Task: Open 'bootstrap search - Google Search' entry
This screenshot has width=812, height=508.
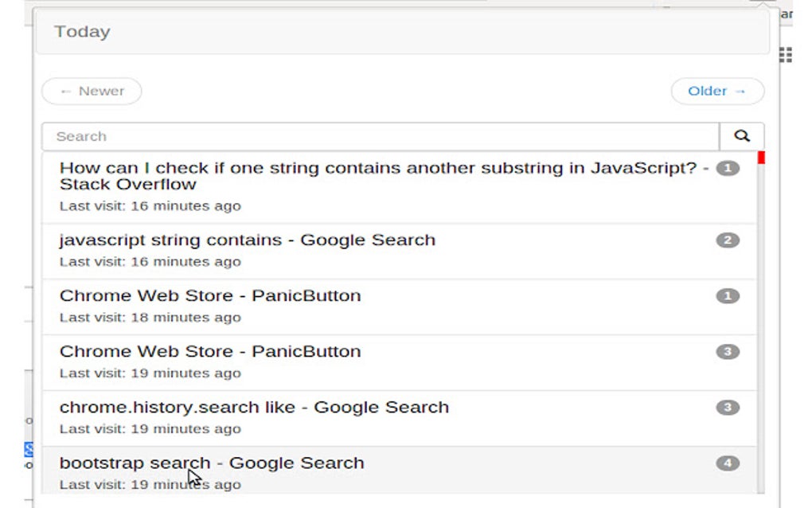Action: tap(212, 463)
